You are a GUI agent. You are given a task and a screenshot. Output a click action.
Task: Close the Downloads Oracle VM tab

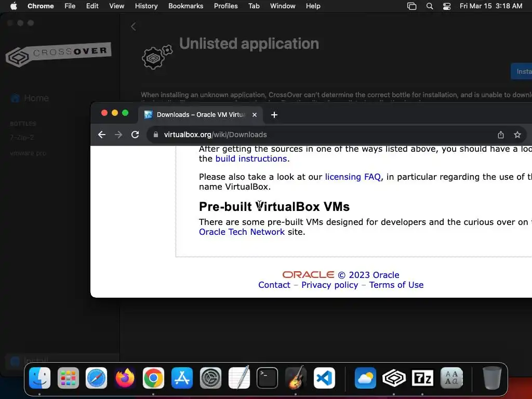click(255, 115)
